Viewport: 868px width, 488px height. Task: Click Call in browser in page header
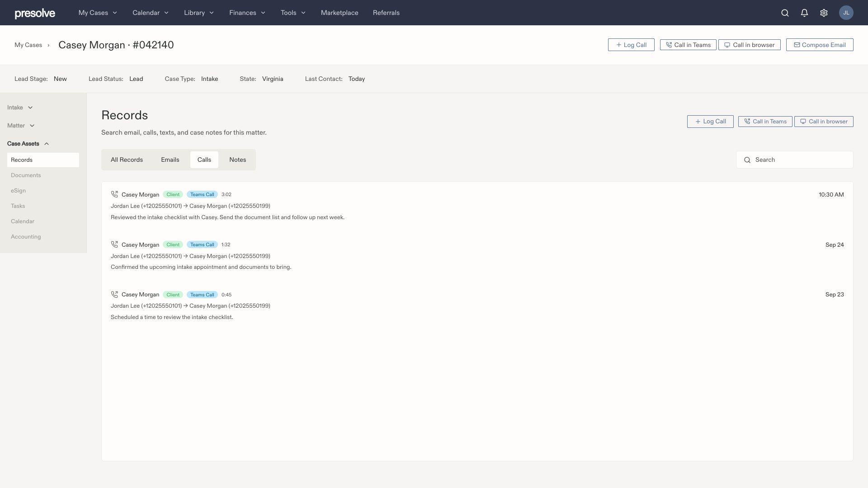750,45
